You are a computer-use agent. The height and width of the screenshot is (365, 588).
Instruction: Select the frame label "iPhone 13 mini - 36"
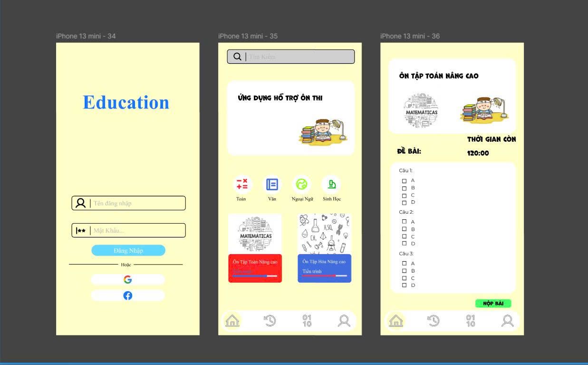[410, 36]
